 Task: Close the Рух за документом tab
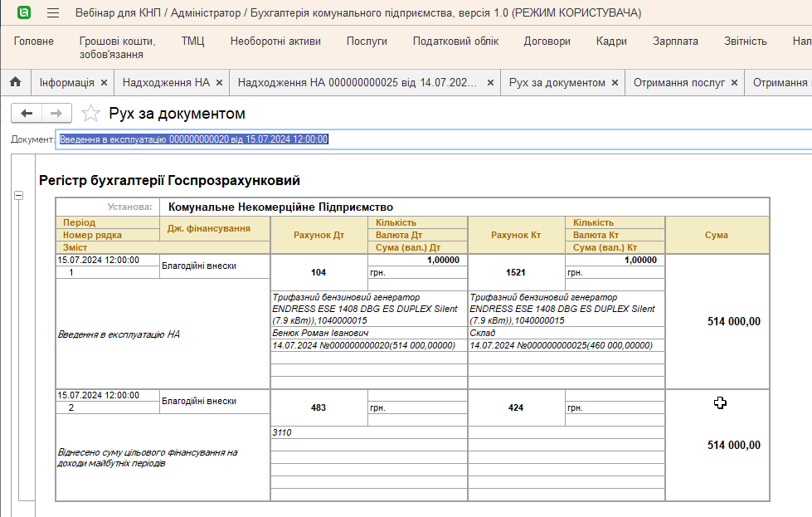click(x=615, y=83)
